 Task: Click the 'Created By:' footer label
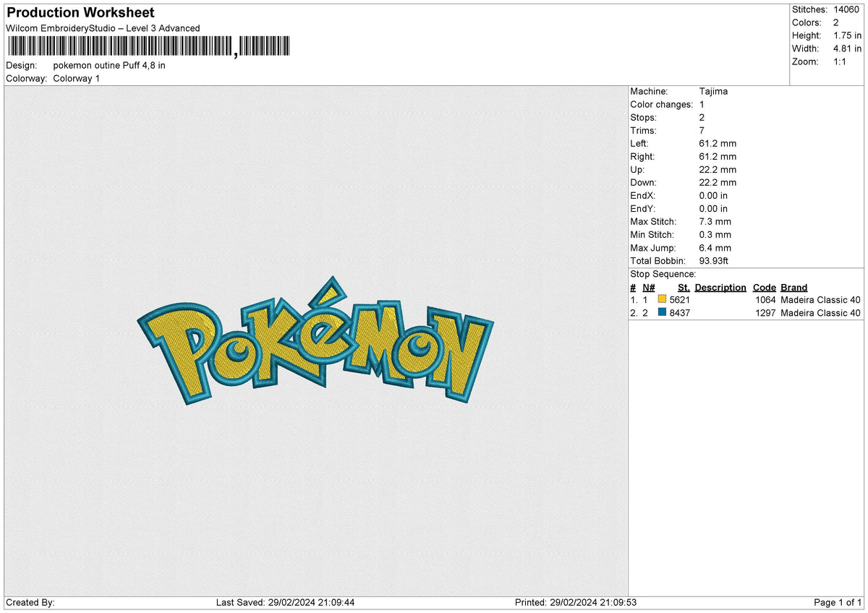[x=30, y=603]
